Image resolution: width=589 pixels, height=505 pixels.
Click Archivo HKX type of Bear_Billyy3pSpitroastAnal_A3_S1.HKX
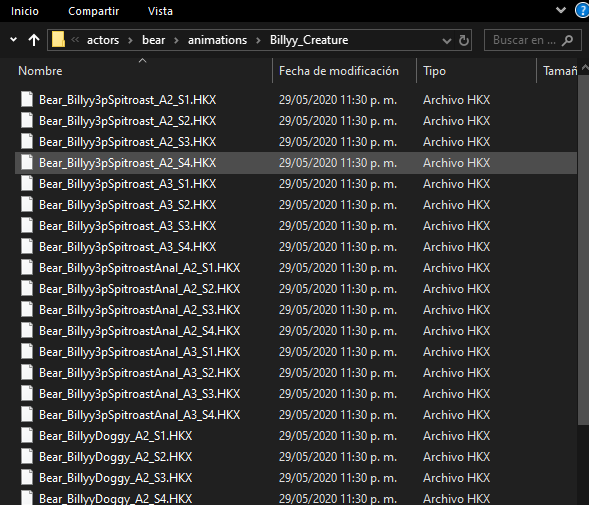click(x=456, y=352)
